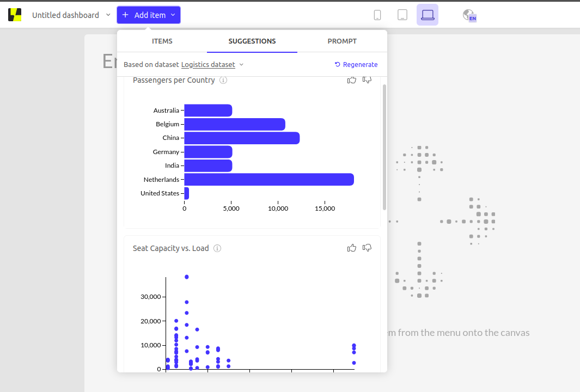Switch to the ITEMS tab
The width and height of the screenshot is (580, 392).
coord(162,41)
